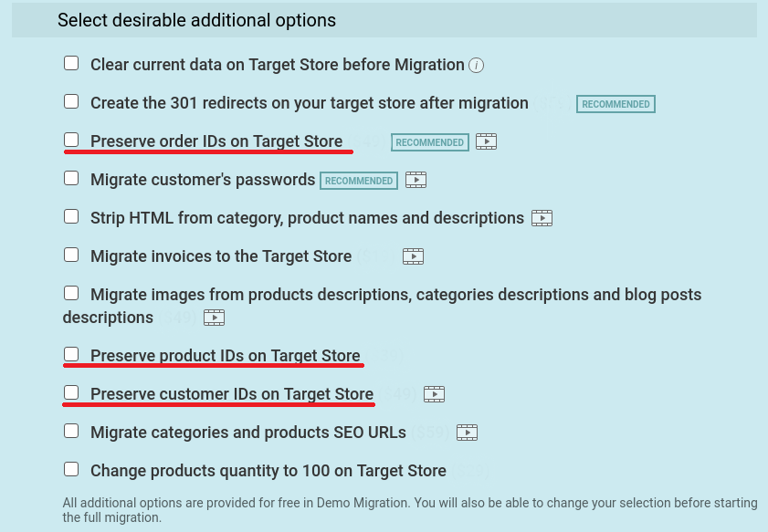Check Migrate images from products descriptions
Screen dimensions: 768x532
coord(71,293)
